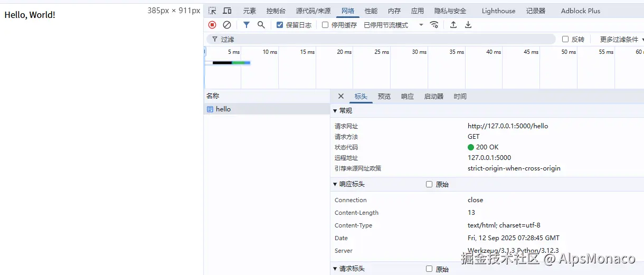This screenshot has width=644, height=275.
Task: Click the 200 OK status value
Action: coord(483,147)
